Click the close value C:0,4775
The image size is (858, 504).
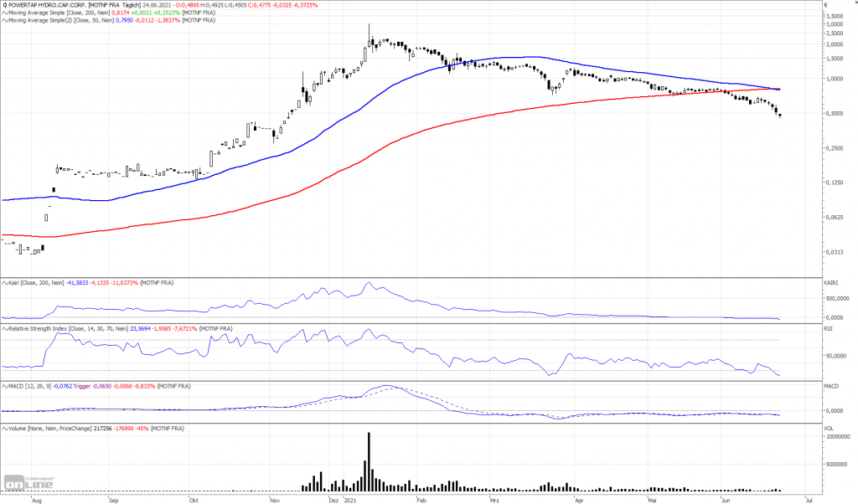[260, 5]
